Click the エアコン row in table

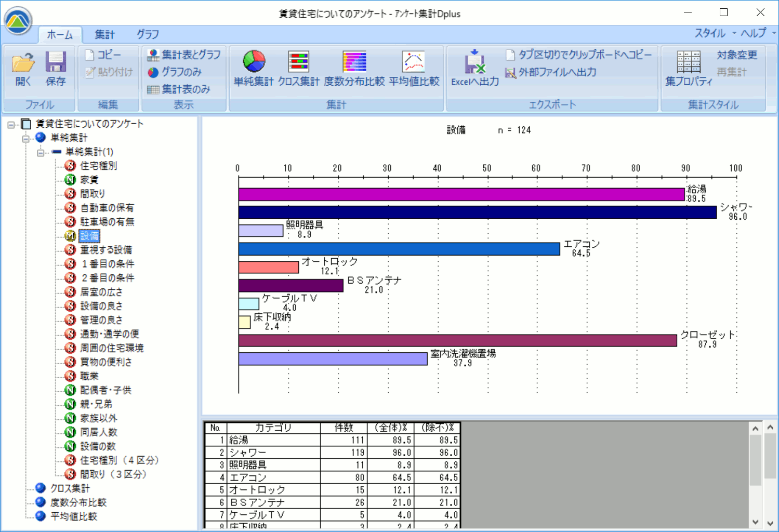[332, 477]
